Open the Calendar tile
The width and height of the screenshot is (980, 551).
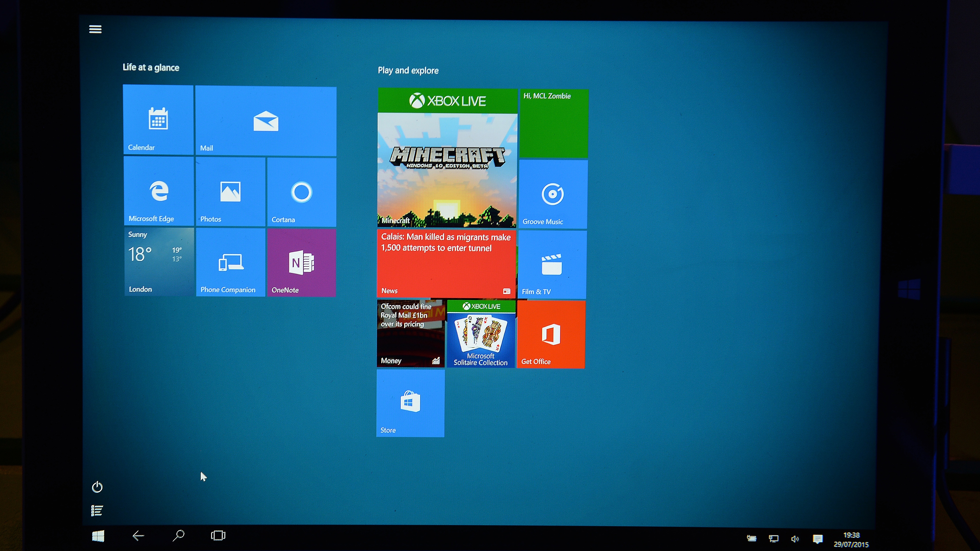[x=158, y=119]
